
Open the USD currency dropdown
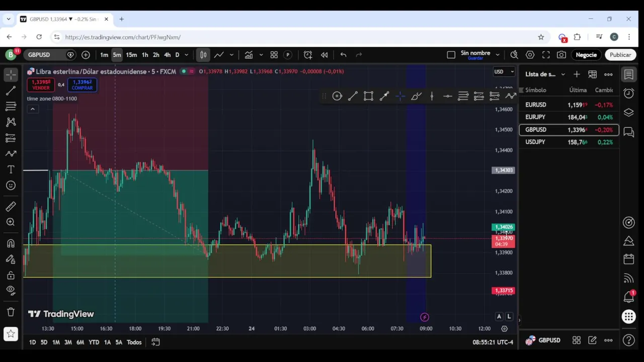504,72
